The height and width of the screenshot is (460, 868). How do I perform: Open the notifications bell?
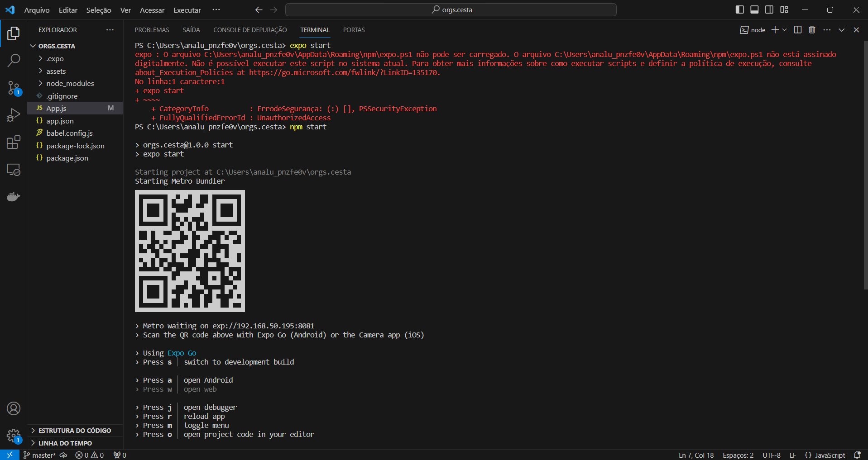point(857,455)
